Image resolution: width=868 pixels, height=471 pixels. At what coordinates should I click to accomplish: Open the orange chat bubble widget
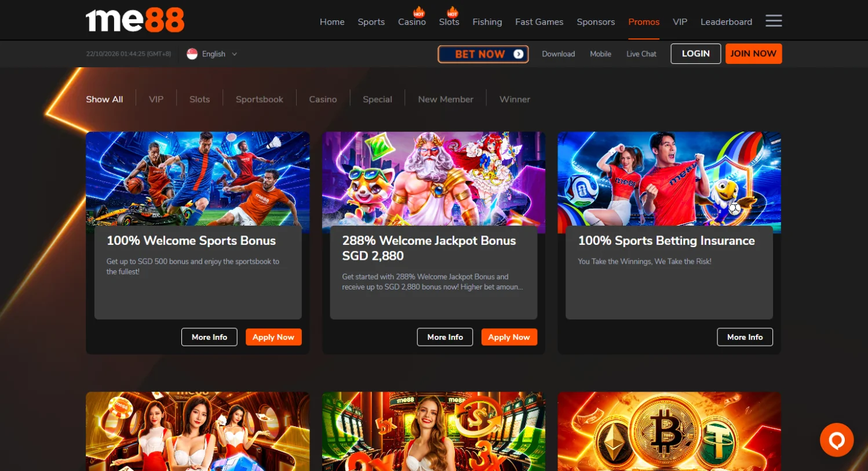[837, 440]
